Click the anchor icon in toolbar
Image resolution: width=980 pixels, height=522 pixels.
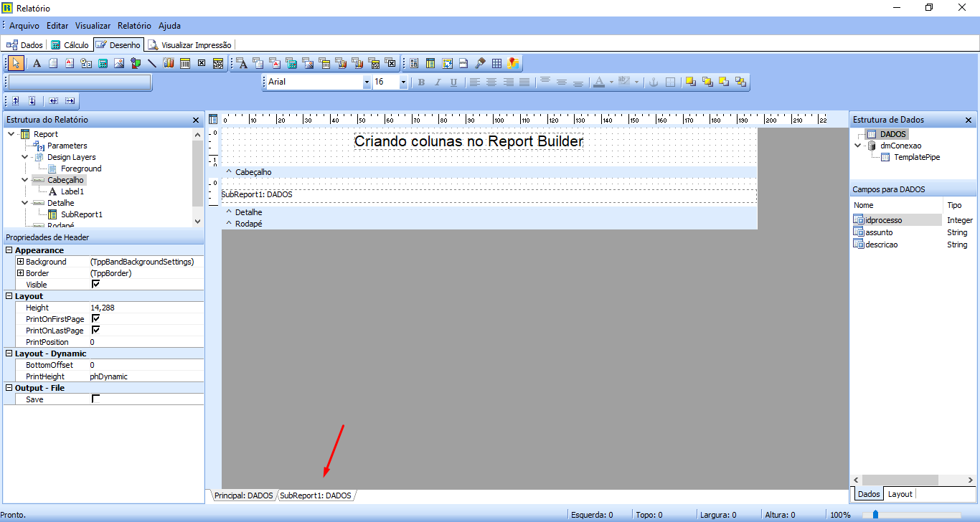[x=653, y=82]
